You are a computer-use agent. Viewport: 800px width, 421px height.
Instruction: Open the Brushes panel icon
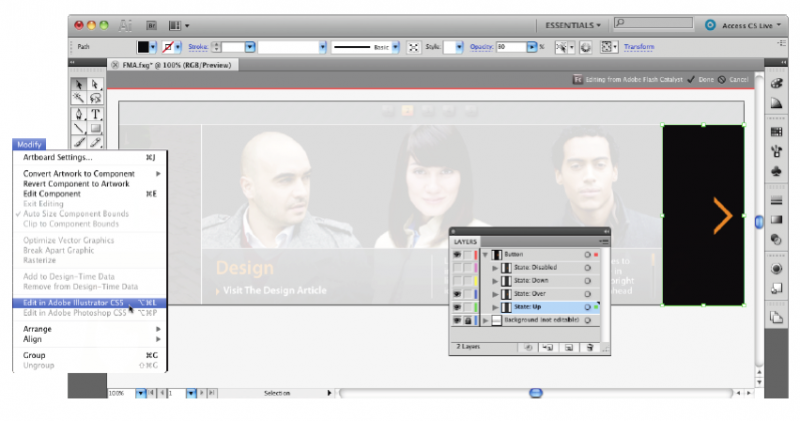click(x=777, y=151)
